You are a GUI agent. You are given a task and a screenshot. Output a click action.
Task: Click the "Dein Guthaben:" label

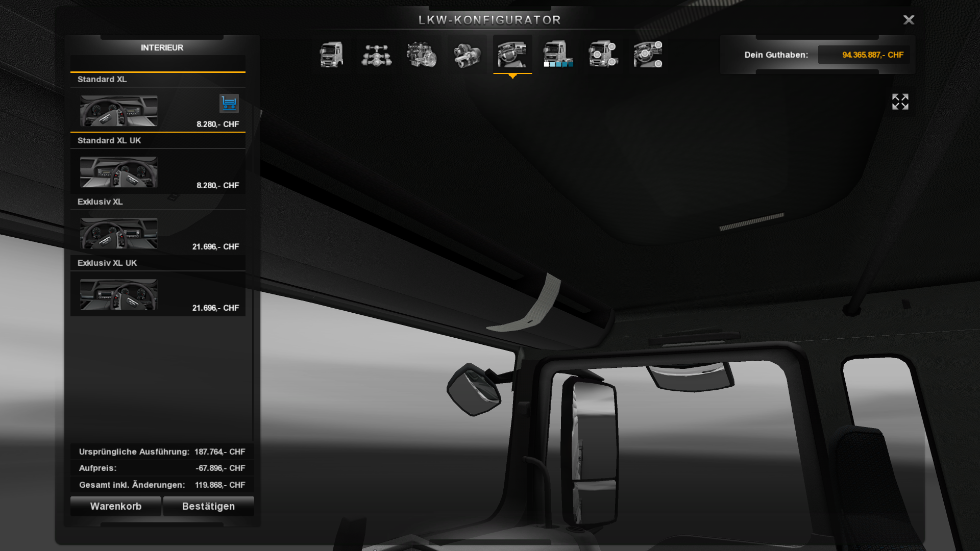pyautogui.click(x=776, y=55)
